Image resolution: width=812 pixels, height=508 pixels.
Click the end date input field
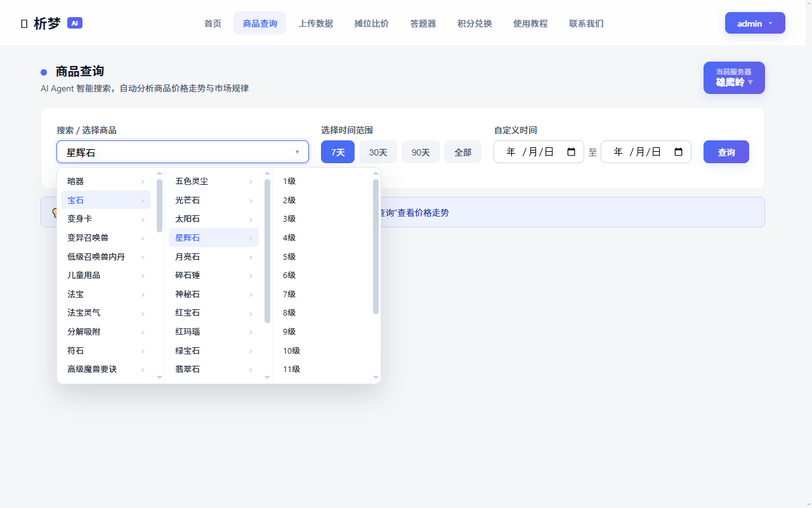(x=646, y=152)
